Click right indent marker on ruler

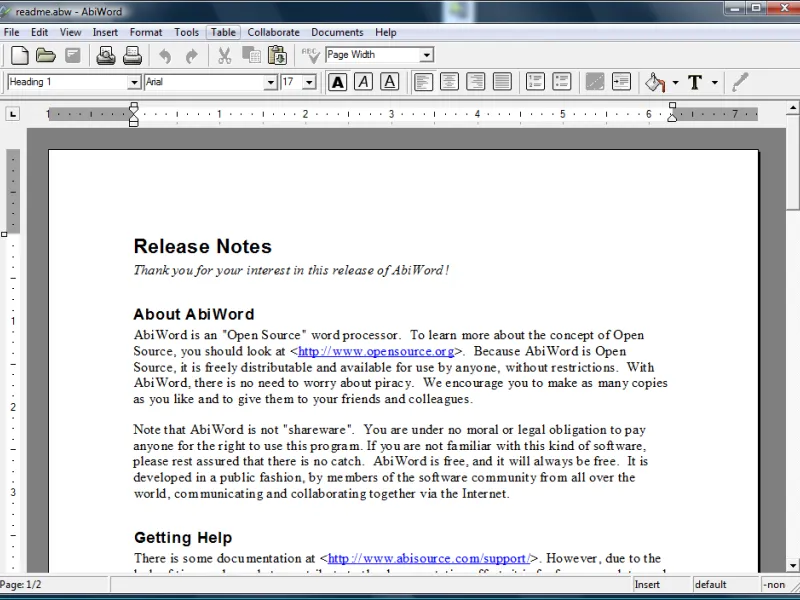tap(672, 112)
